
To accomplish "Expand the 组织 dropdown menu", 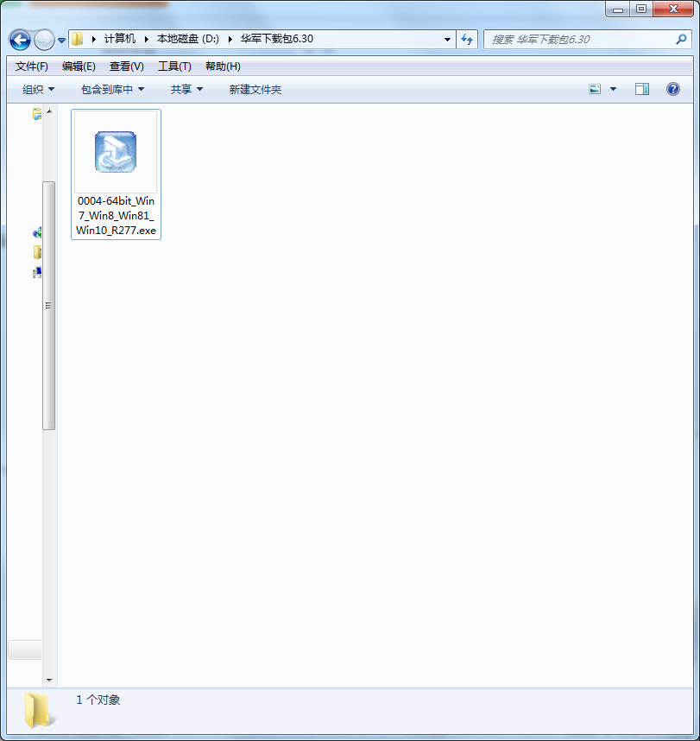I will 36,89.
